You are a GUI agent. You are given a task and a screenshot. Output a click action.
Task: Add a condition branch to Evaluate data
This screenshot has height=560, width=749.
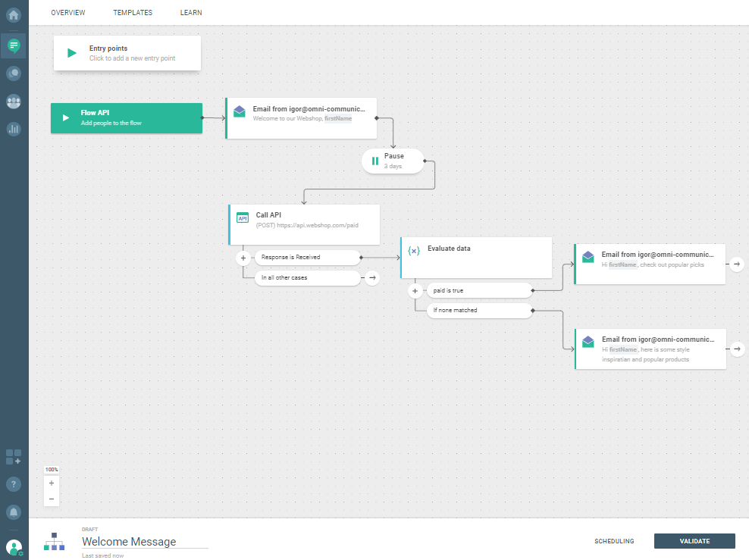415,290
